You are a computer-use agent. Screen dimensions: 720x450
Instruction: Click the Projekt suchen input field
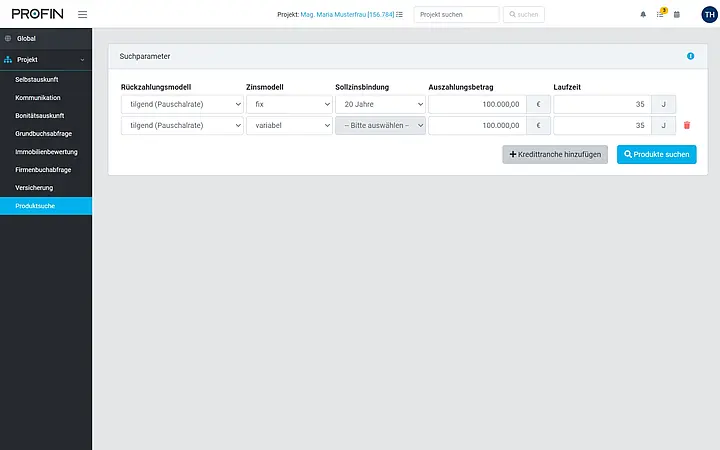pyautogui.click(x=456, y=15)
